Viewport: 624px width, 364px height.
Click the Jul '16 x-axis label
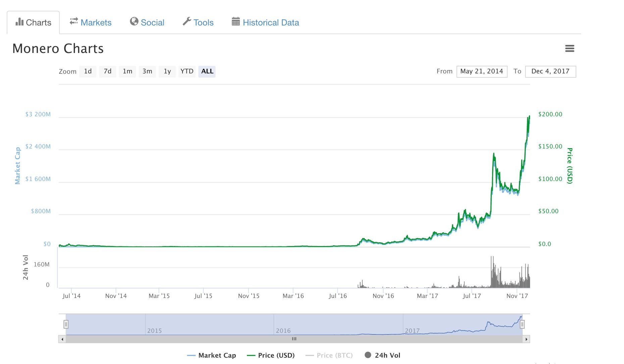[338, 296]
